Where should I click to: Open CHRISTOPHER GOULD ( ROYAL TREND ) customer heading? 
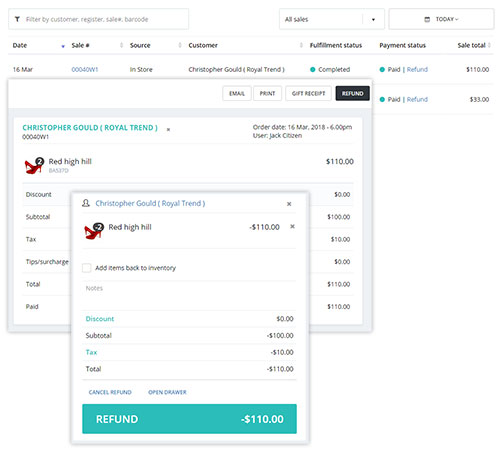click(x=90, y=128)
